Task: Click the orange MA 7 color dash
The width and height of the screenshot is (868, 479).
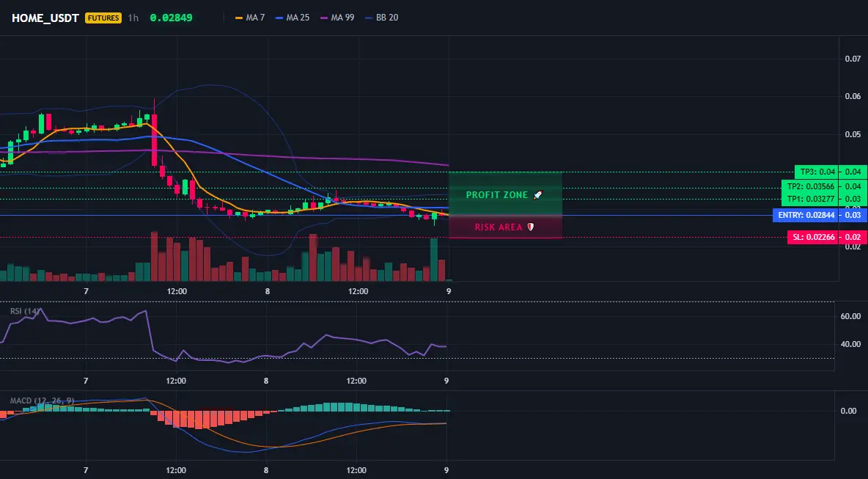Action: [239, 18]
